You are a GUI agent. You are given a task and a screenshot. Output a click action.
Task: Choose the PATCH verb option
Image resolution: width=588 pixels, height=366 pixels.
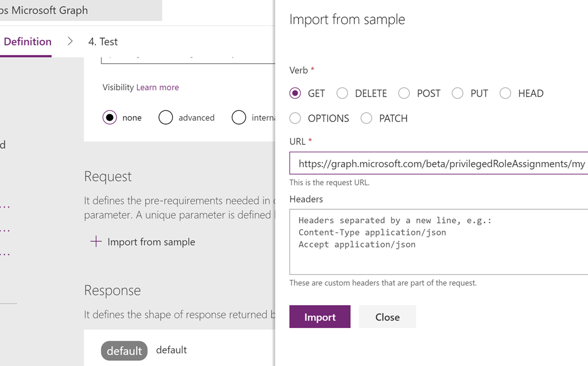(x=366, y=118)
